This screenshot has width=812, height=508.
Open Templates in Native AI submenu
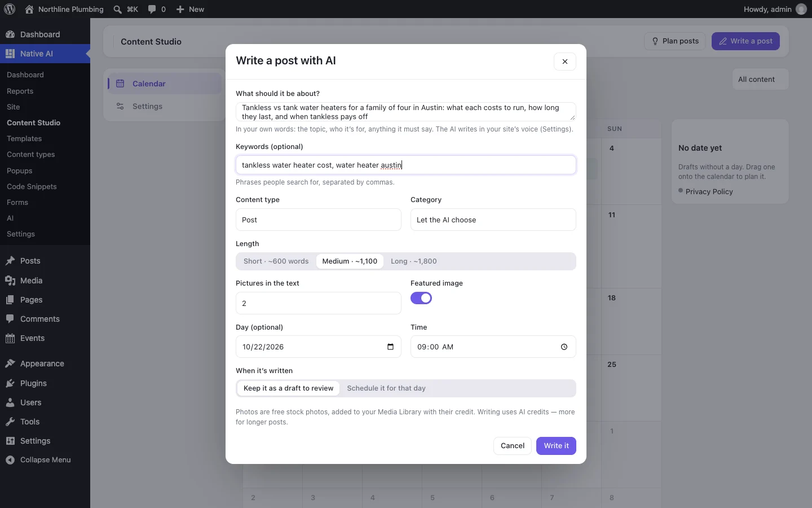24,138
